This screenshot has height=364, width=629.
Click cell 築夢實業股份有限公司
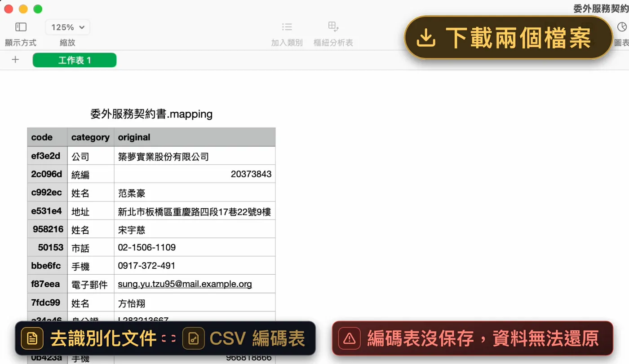pyautogui.click(x=195, y=156)
